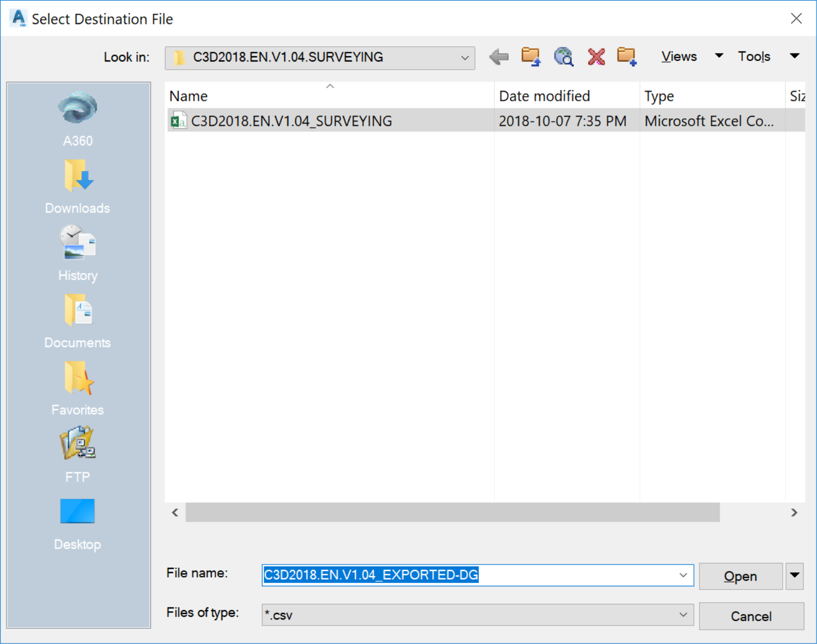Create a new folder with toolbar icon
Screen dimensions: 817x644
[627, 57]
